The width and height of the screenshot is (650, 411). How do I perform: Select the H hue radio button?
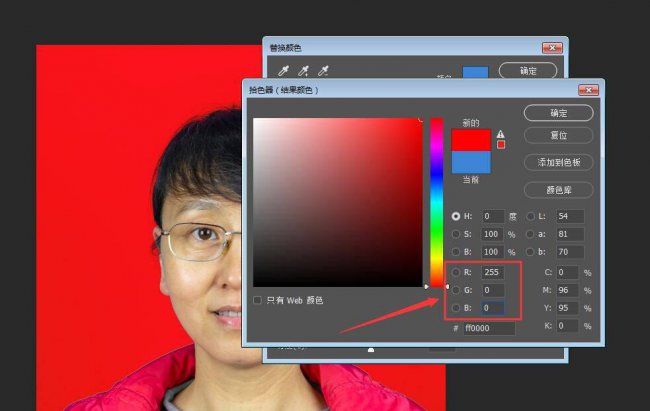click(456, 216)
